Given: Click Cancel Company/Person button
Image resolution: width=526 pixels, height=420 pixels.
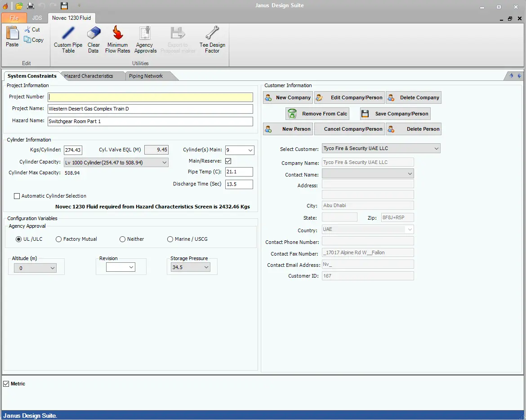Looking at the screenshot, I should coord(350,129).
